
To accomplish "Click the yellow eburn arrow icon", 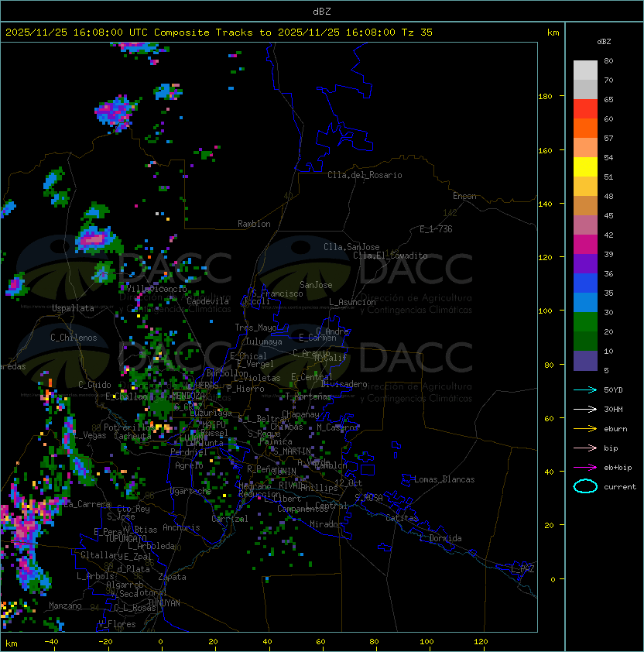I will coord(585,429).
